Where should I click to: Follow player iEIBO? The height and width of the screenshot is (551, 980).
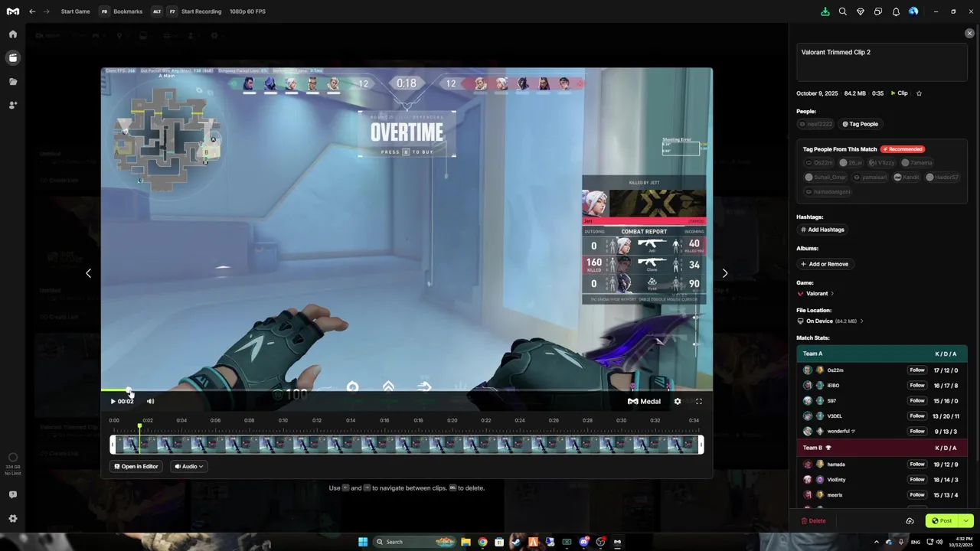click(x=916, y=386)
